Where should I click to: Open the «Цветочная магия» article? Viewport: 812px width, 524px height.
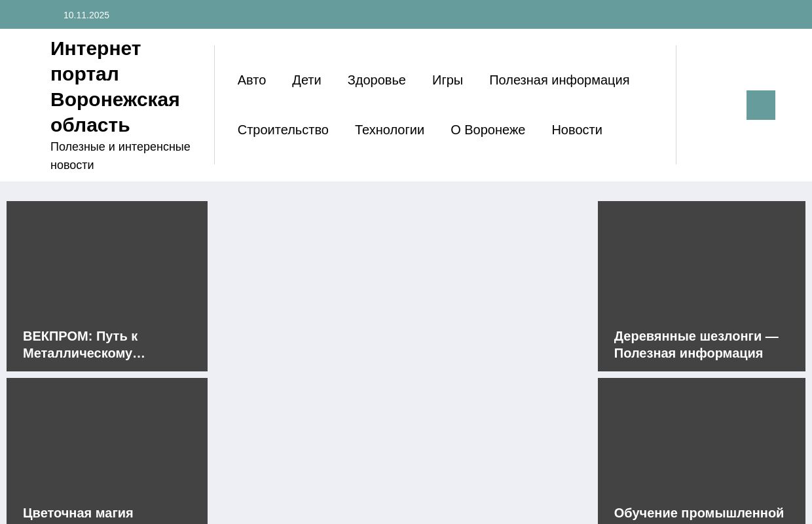tap(78, 513)
